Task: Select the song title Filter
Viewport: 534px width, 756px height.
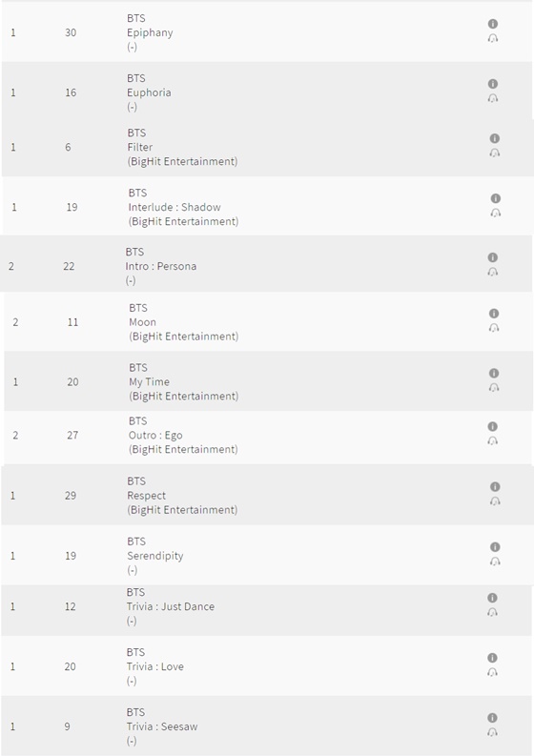Action: [140, 147]
